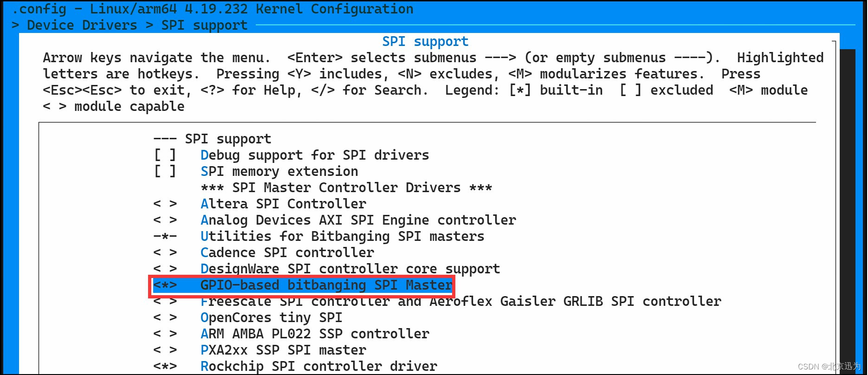Click the .config Kernel Configuration title
This screenshot has width=868, height=375.
213,9
